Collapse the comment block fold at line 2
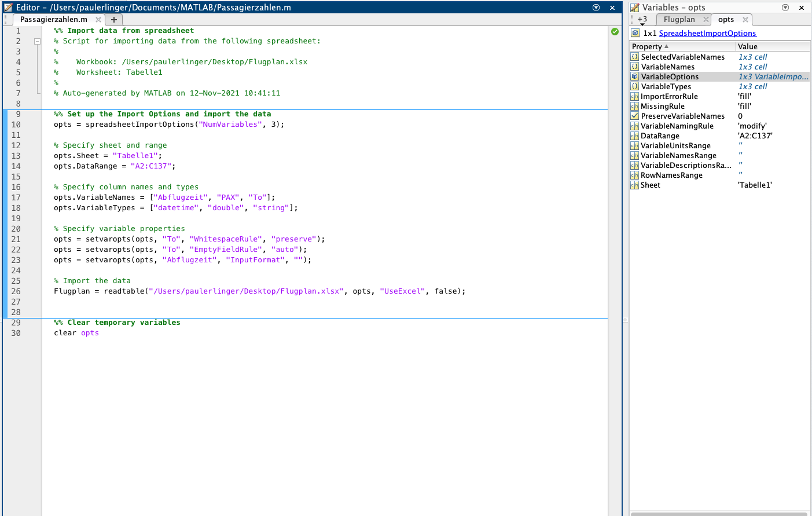812x516 pixels. point(37,41)
